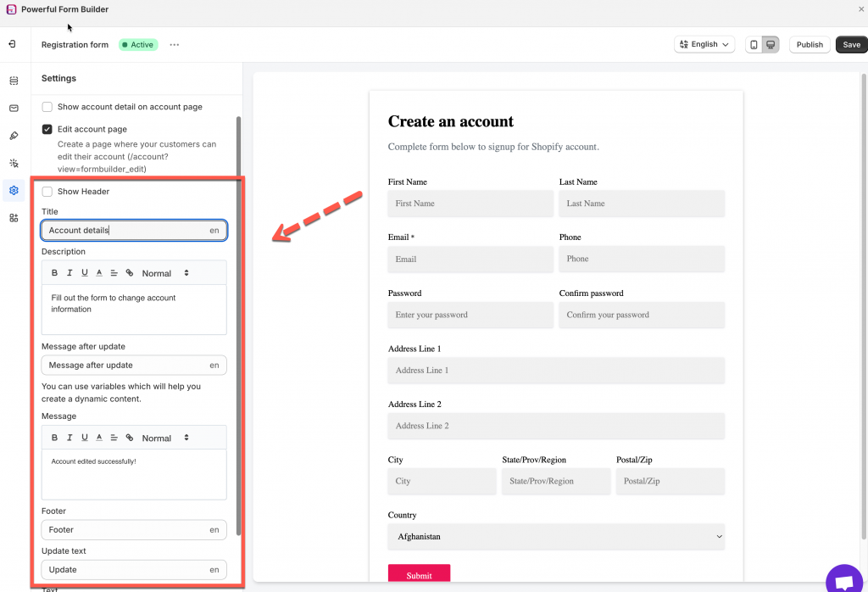
Task: Check Show account detail on account page
Action: point(47,107)
